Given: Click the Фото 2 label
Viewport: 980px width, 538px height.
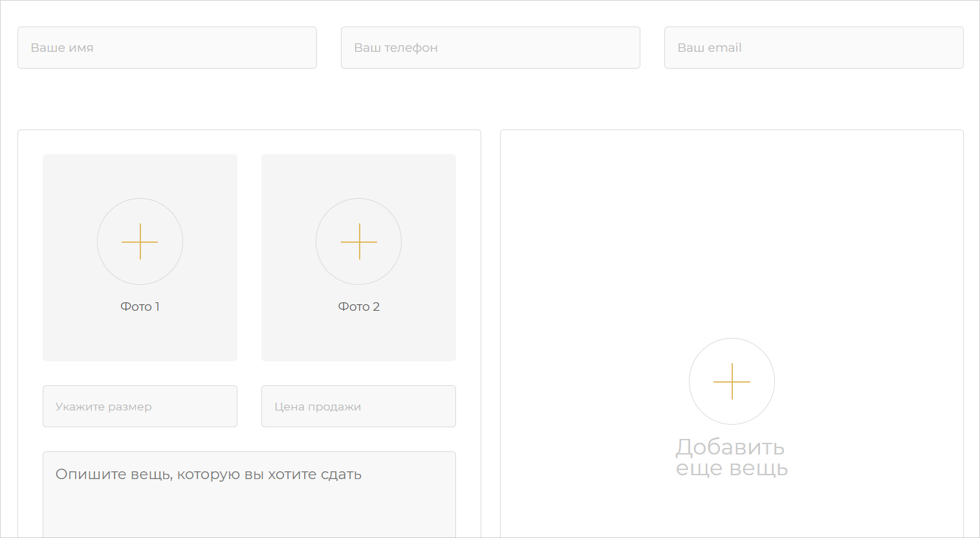Looking at the screenshot, I should click(x=358, y=307).
